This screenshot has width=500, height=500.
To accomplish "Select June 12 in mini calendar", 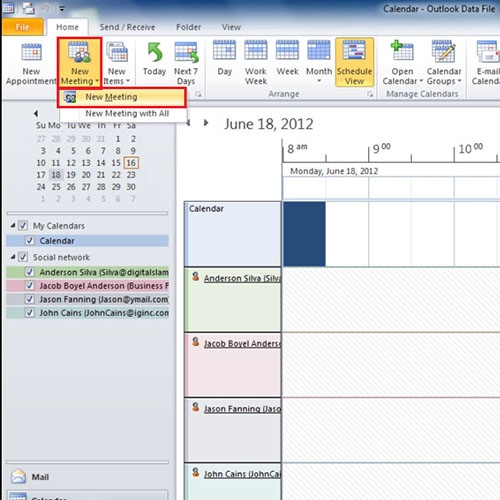I will click(x=71, y=163).
